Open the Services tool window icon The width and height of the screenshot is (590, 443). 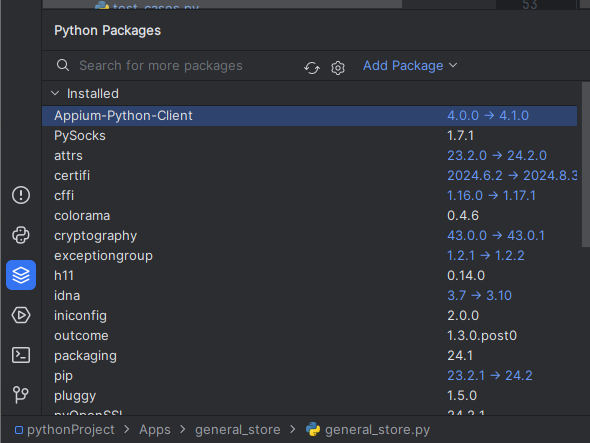(x=21, y=315)
